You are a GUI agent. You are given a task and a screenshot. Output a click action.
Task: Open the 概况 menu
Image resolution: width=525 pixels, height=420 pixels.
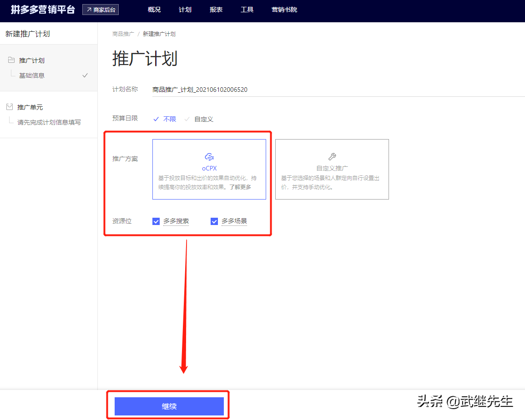click(x=154, y=9)
